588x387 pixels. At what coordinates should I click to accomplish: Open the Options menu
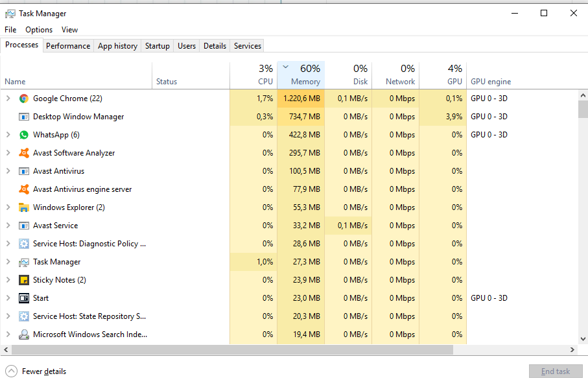point(39,30)
